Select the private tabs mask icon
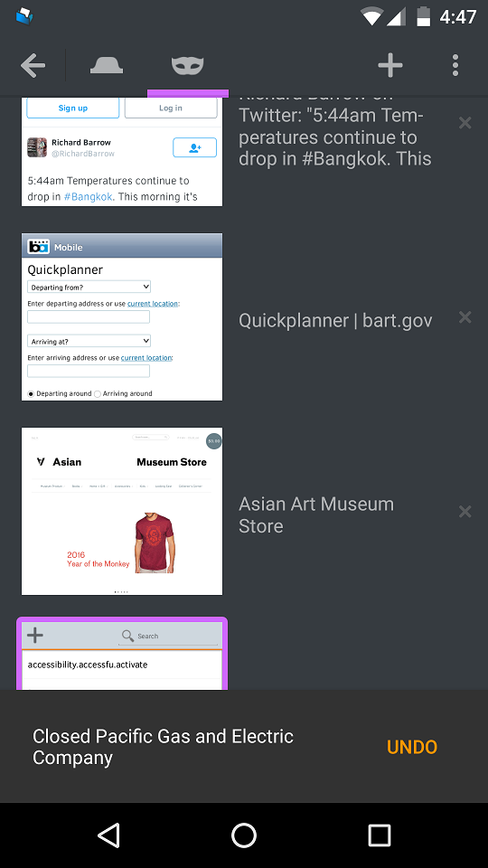488x868 pixels. 188,66
